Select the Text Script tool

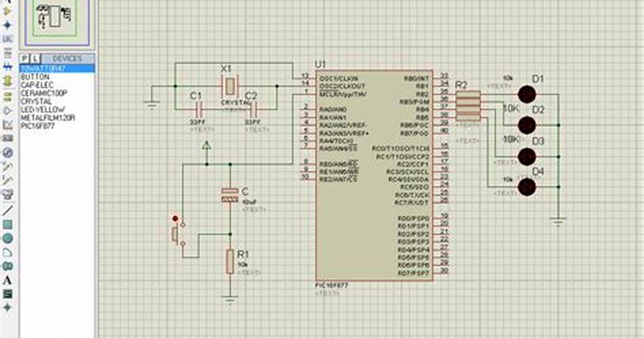point(8,53)
